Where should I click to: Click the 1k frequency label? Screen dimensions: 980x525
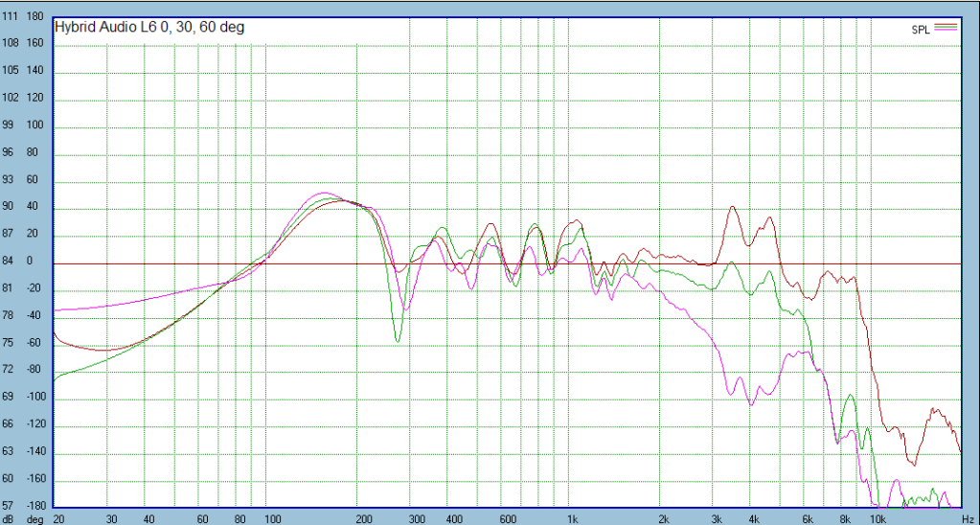[573, 519]
